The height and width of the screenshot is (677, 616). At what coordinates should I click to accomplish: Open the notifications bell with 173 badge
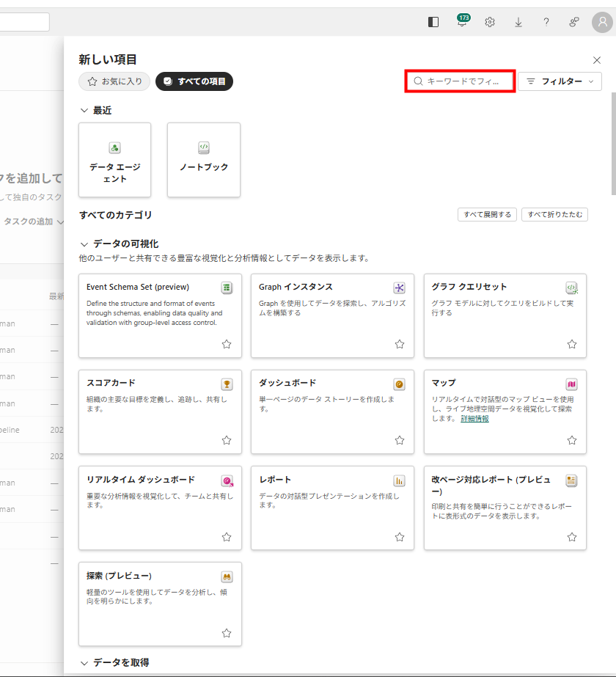pyautogui.click(x=462, y=21)
